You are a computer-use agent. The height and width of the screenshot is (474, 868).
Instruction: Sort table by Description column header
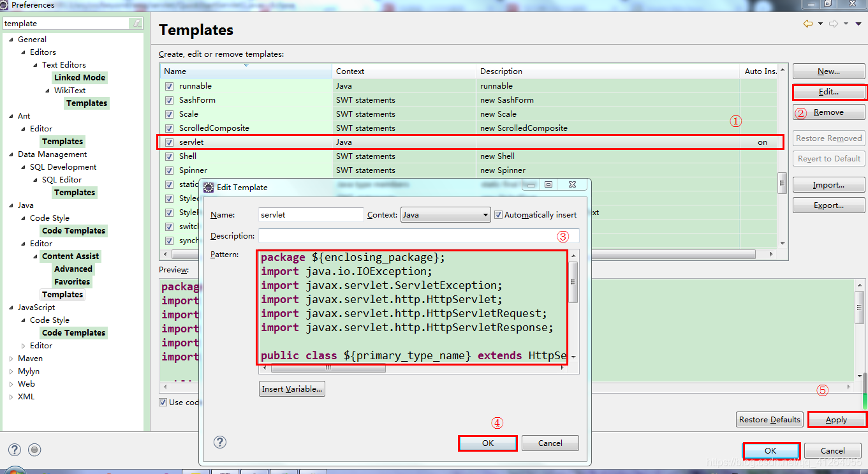(608, 71)
